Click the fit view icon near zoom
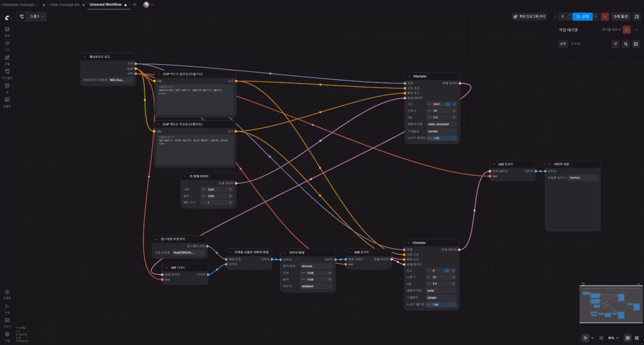 click(601, 338)
